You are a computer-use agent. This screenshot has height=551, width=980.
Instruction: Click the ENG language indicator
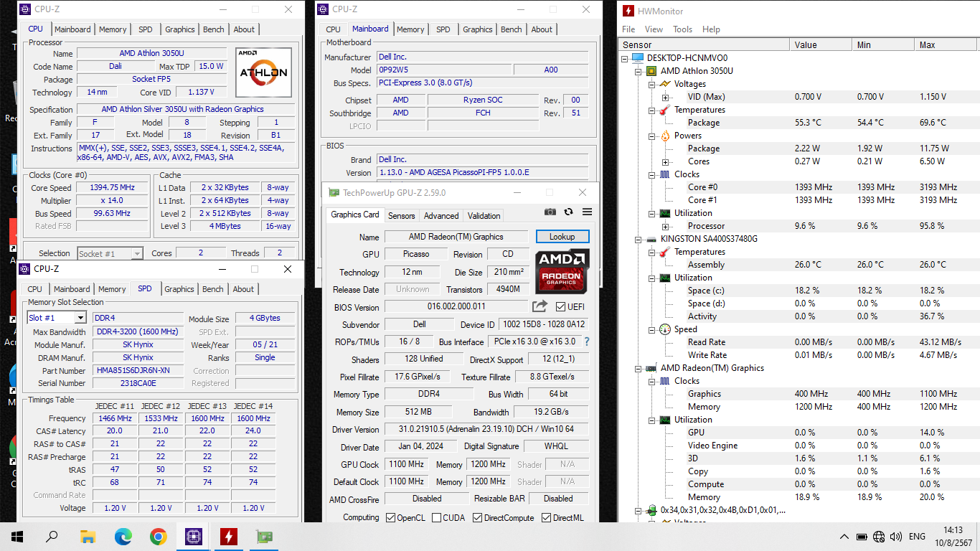917,536
